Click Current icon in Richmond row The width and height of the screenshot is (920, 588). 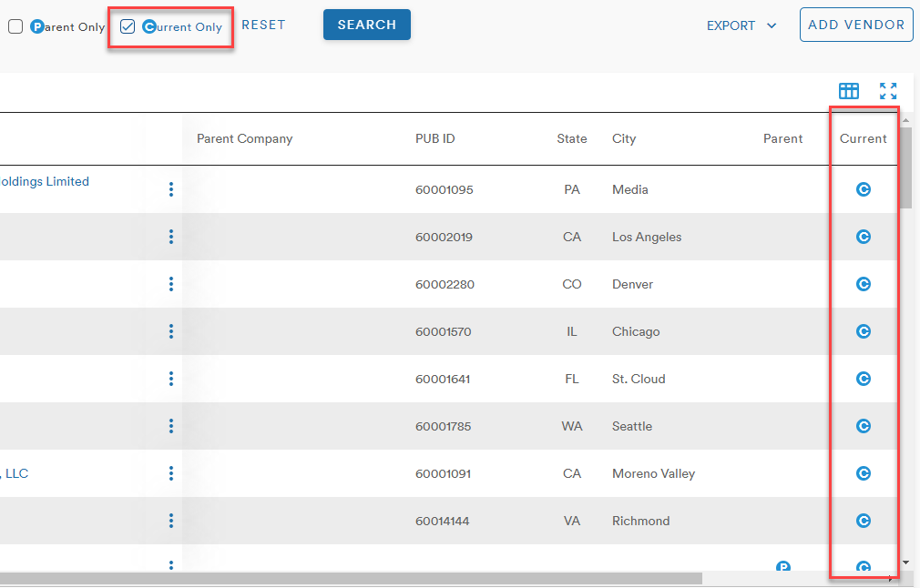[864, 521]
